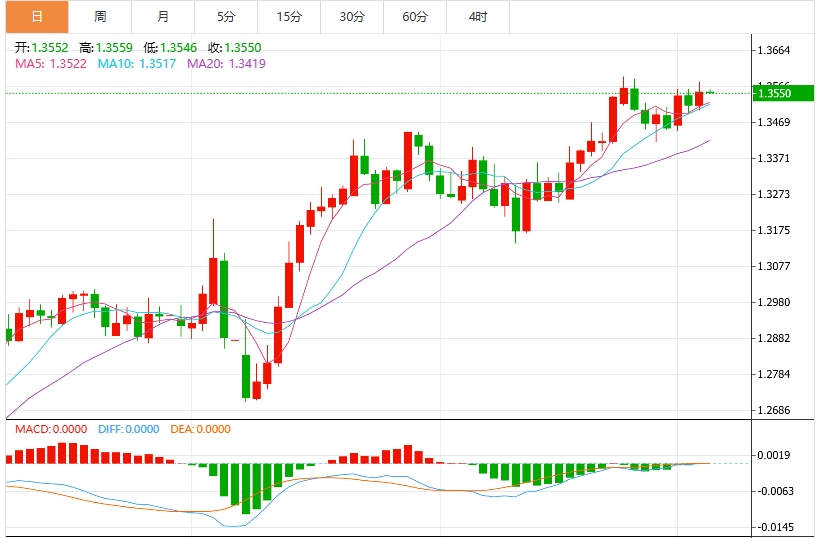
Task: Switch to the 5分 interval tab
Action: pyautogui.click(x=226, y=17)
